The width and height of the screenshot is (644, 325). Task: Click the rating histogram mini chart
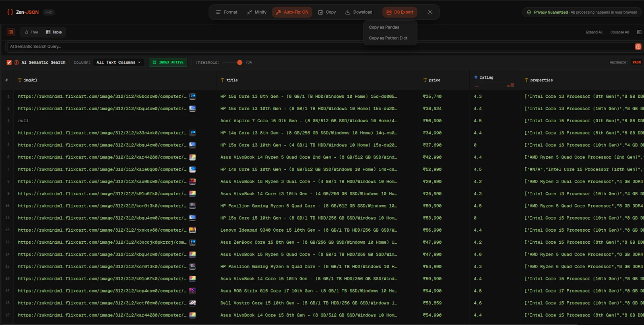click(494, 85)
